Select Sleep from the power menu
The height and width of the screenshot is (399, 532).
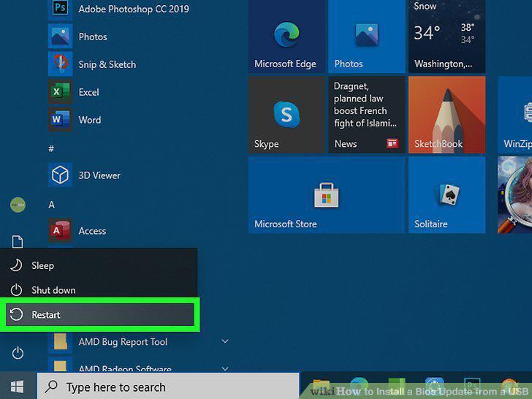pyautogui.click(x=99, y=265)
